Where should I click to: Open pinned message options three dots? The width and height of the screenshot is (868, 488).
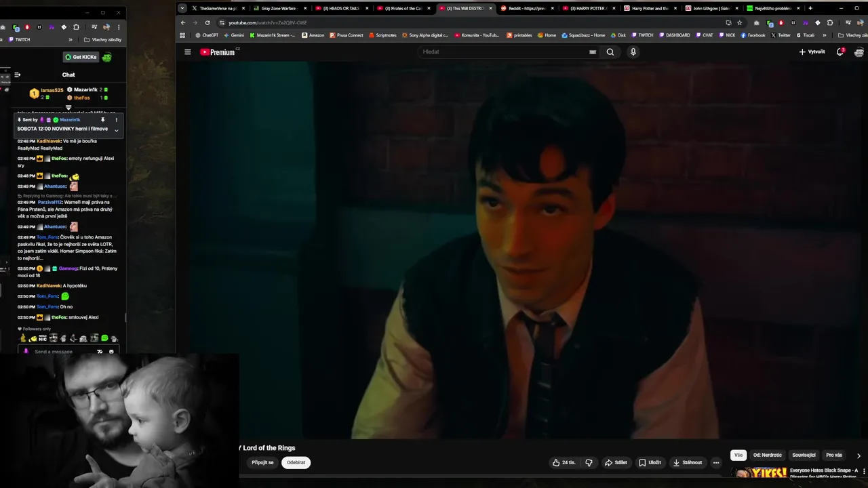click(x=116, y=120)
